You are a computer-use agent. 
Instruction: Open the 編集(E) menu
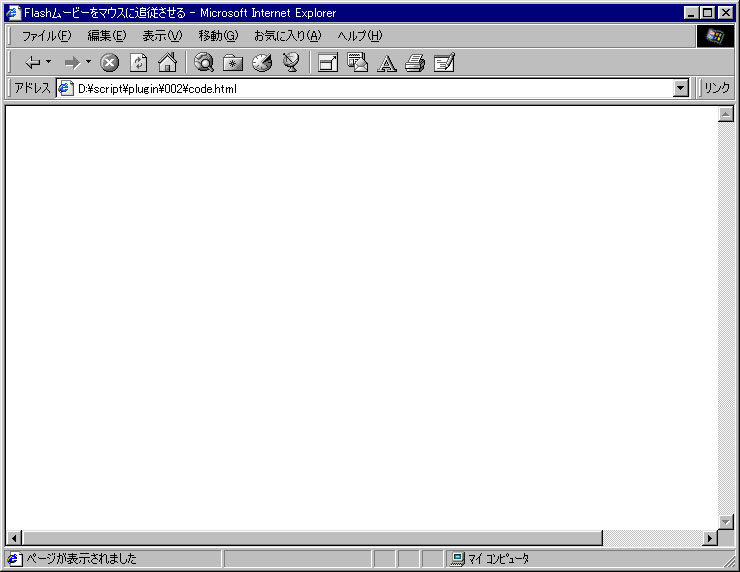pos(107,36)
